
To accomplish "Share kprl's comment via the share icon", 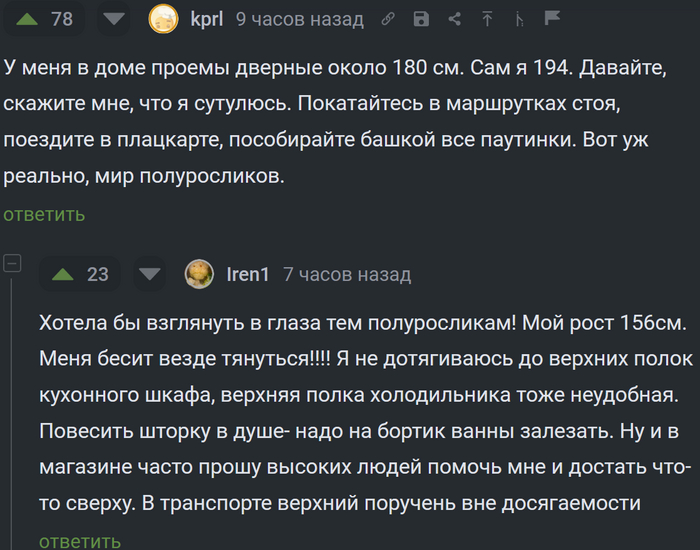I will pyautogui.click(x=454, y=19).
